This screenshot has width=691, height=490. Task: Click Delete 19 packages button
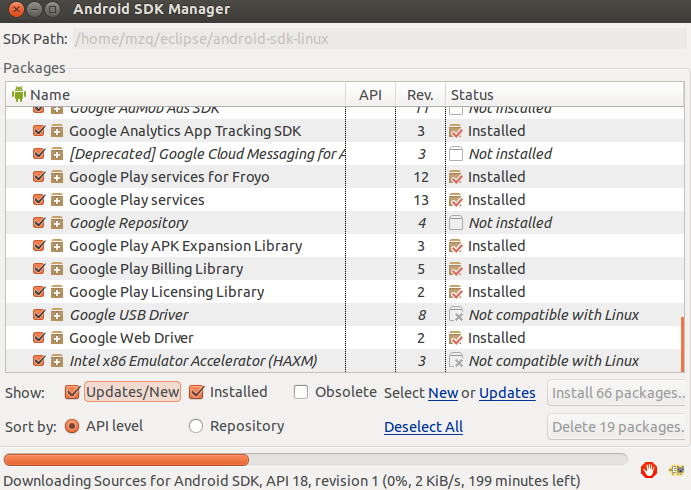pyautogui.click(x=618, y=427)
